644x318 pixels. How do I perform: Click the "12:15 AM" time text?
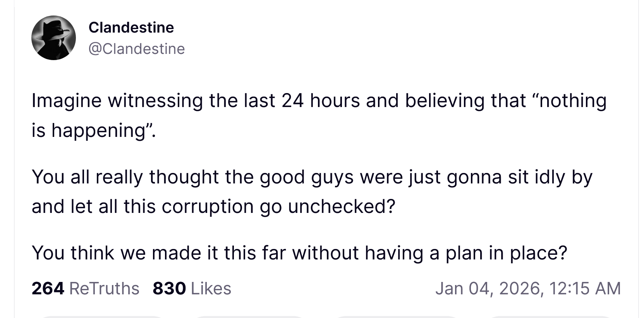[x=585, y=289]
